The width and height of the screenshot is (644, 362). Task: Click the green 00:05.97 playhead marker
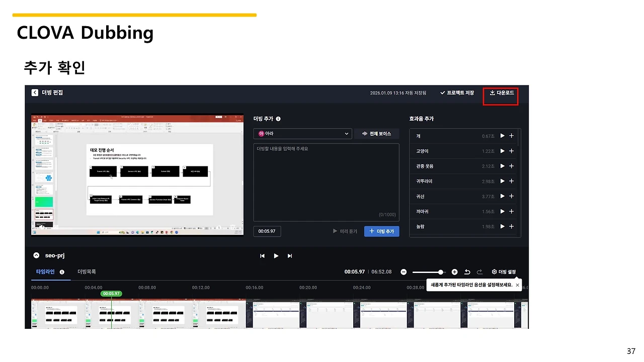pyautogui.click(x=111, y=294)
